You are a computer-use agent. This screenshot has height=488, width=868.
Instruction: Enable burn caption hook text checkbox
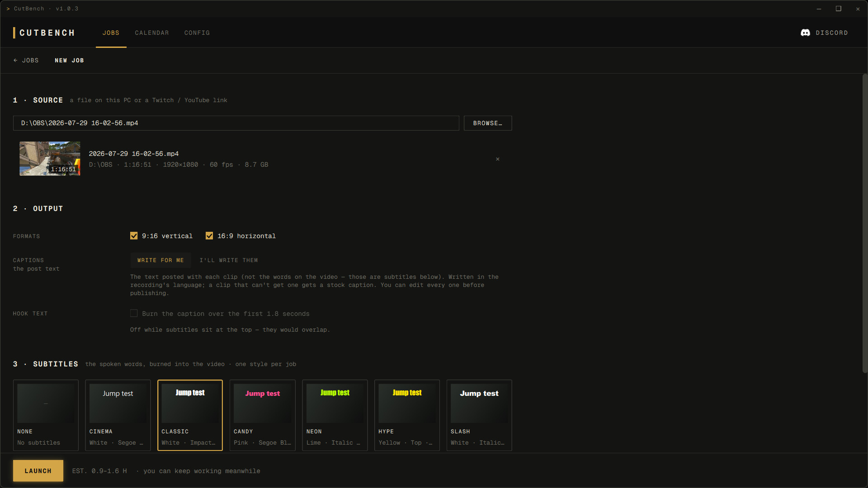tap(134, 314)
